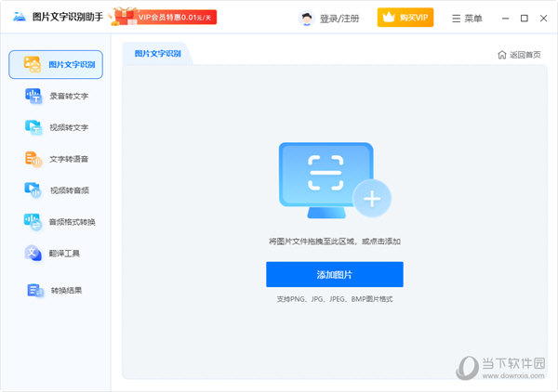The width and height of the screenshot is (558, 392).
Task: Click the user avatar icon
Action: (x=306, y=19)
